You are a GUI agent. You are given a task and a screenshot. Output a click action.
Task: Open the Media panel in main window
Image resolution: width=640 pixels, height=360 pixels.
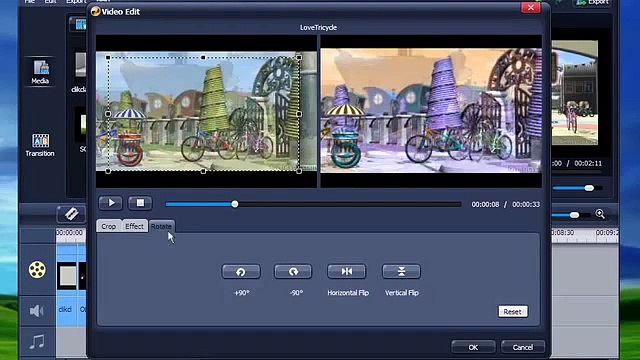click(x=40, y=72)
